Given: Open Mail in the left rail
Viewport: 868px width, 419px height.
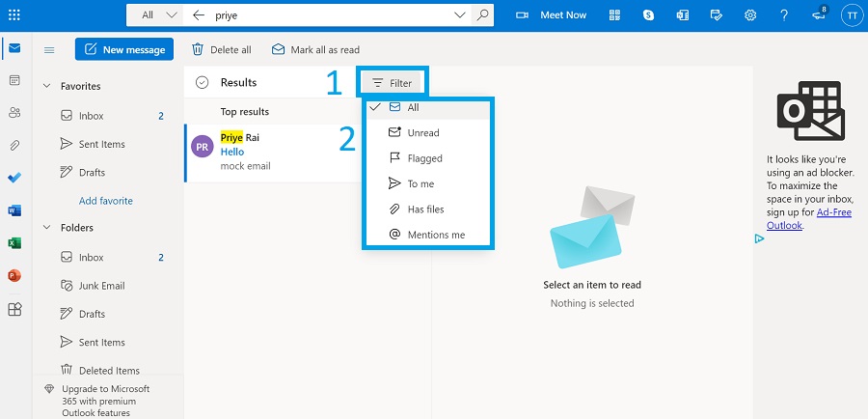Looking at the screenshot, I should [x=14, y=48].
